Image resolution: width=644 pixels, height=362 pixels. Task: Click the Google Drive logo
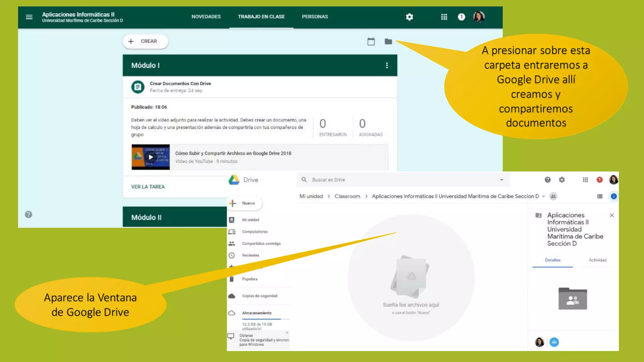(234, 180)
